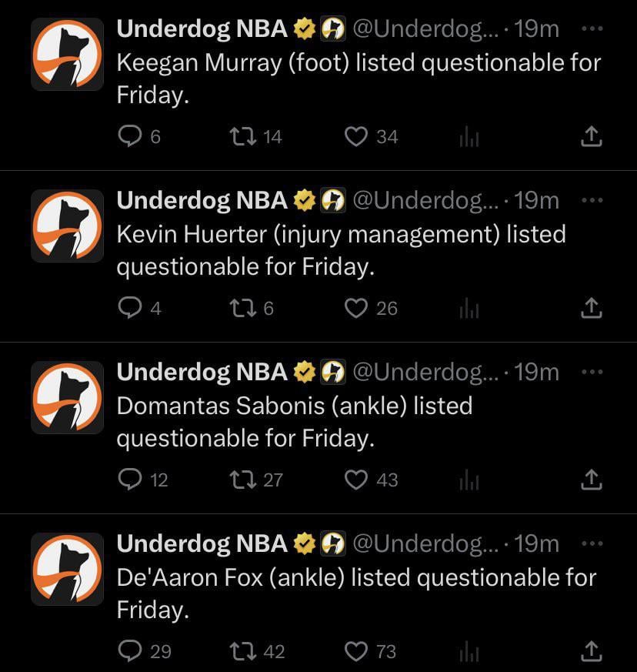
Task: Reply to the Keegan Murray tweet
Action: click(128, 137)
